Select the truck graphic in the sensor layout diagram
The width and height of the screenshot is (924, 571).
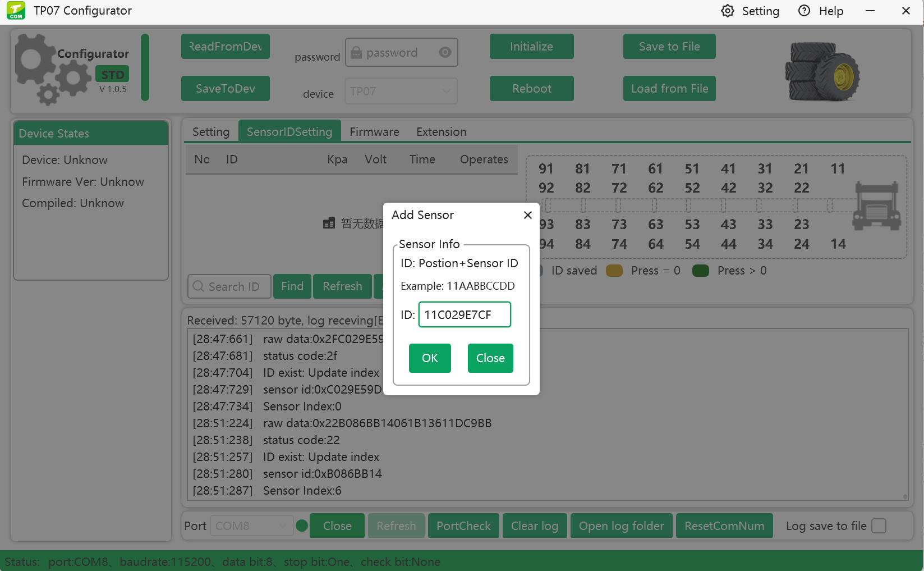(x=877, y=206)
